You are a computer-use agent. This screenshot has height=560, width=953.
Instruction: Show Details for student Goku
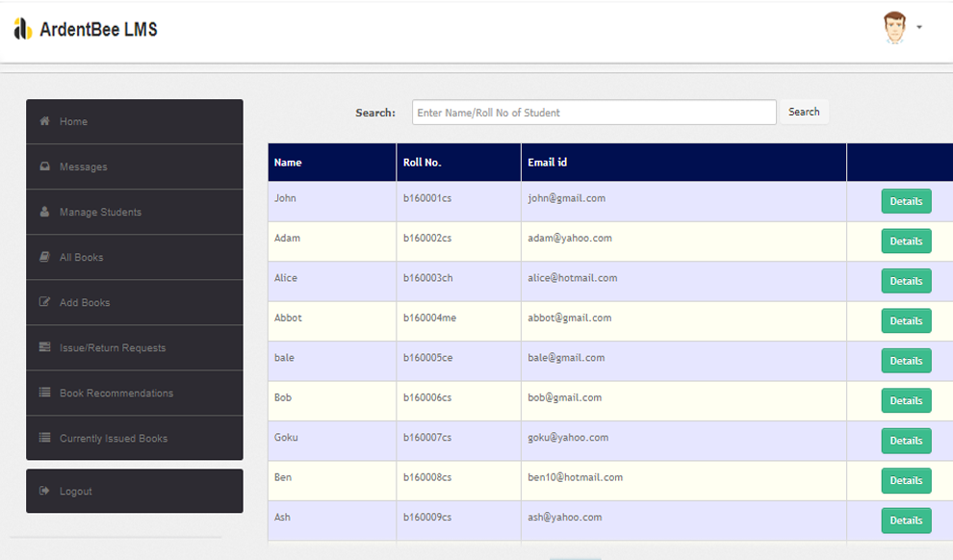[906, 441]
